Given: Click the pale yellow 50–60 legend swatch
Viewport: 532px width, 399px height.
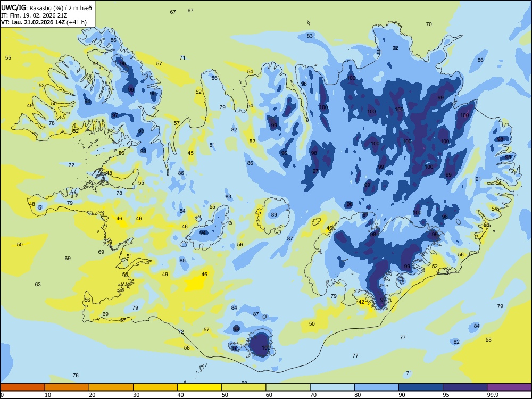Looking at the screenshot, I should 244,387.
